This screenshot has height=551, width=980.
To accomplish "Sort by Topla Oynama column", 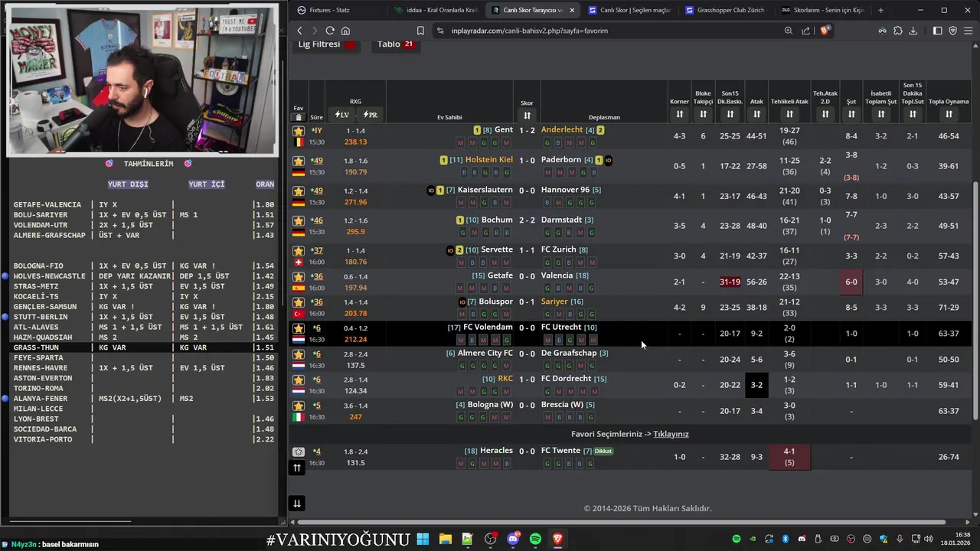I will pos(949,114).
